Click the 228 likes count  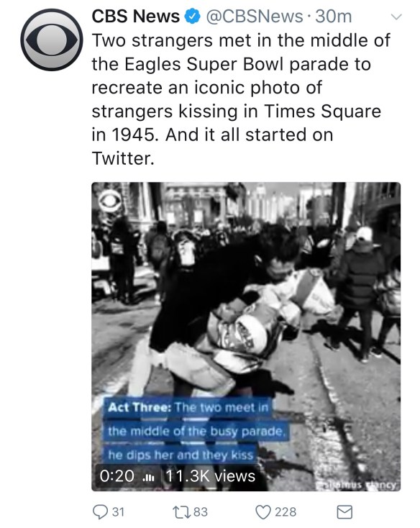click(x=286, y=512)
